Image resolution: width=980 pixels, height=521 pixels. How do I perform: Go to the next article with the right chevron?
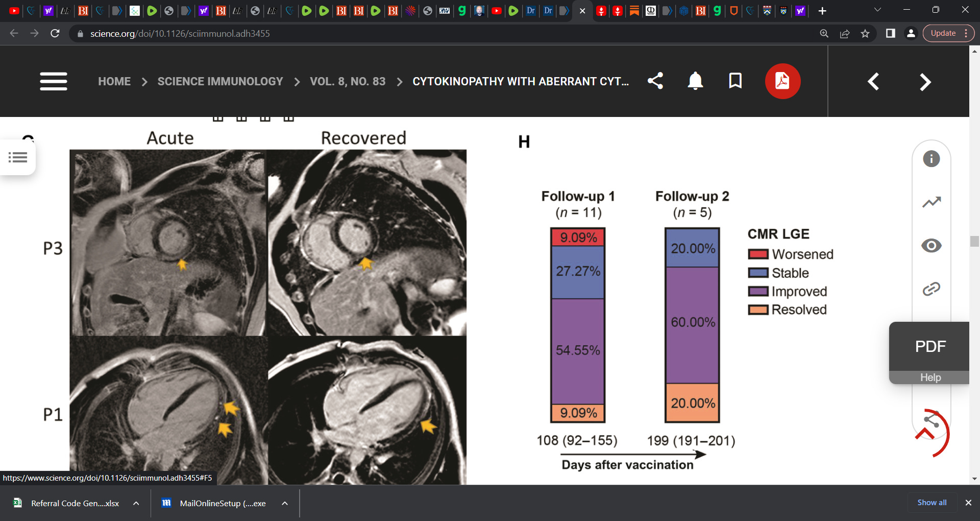tap(925, 81)
